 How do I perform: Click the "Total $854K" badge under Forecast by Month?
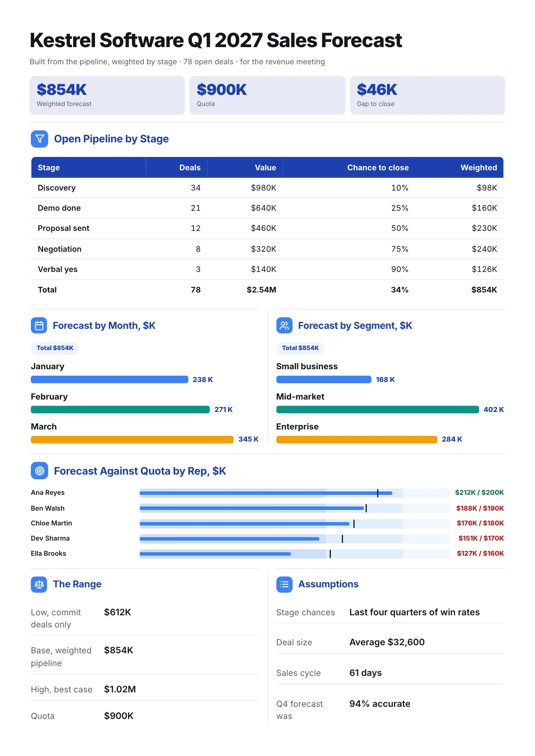pos(55,348)
